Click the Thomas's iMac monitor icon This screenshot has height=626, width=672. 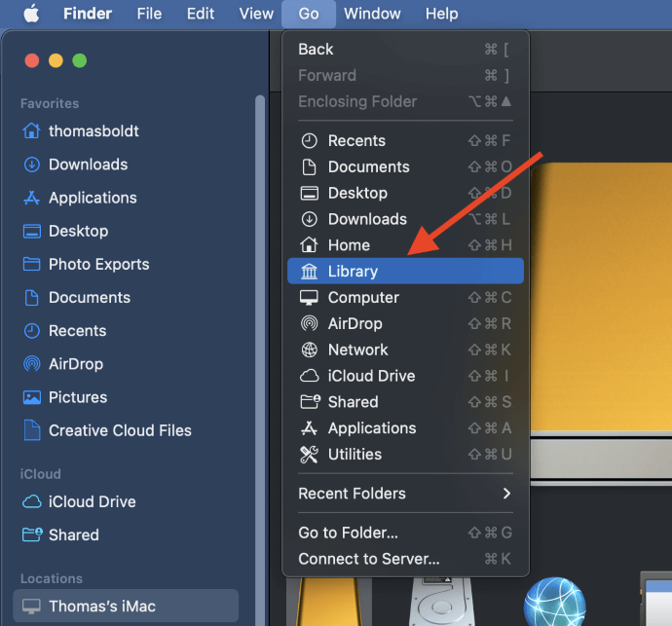coord(31,607)
